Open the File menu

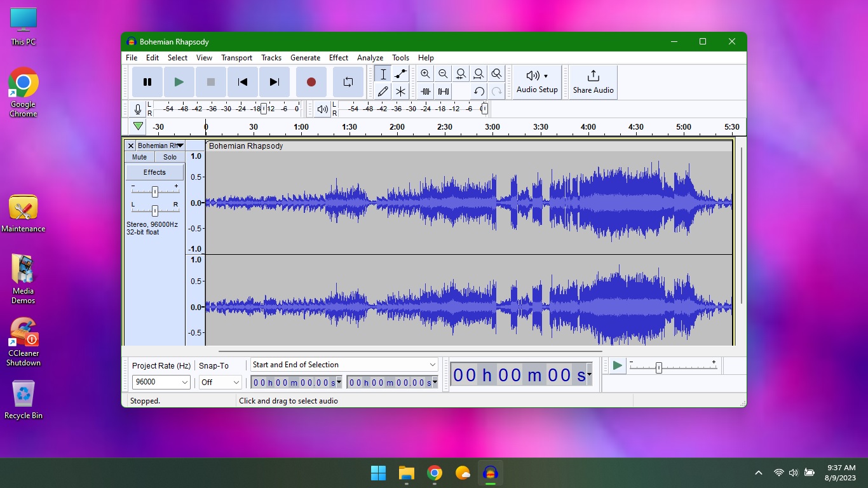(132, 58)
